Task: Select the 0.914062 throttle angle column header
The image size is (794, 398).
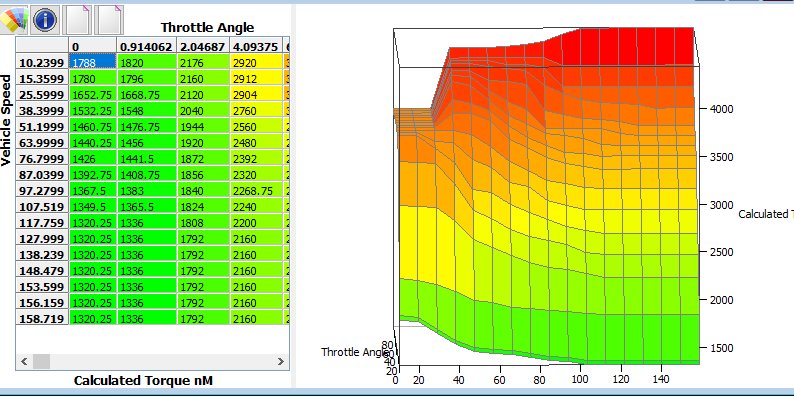Action: click(147, 47)
